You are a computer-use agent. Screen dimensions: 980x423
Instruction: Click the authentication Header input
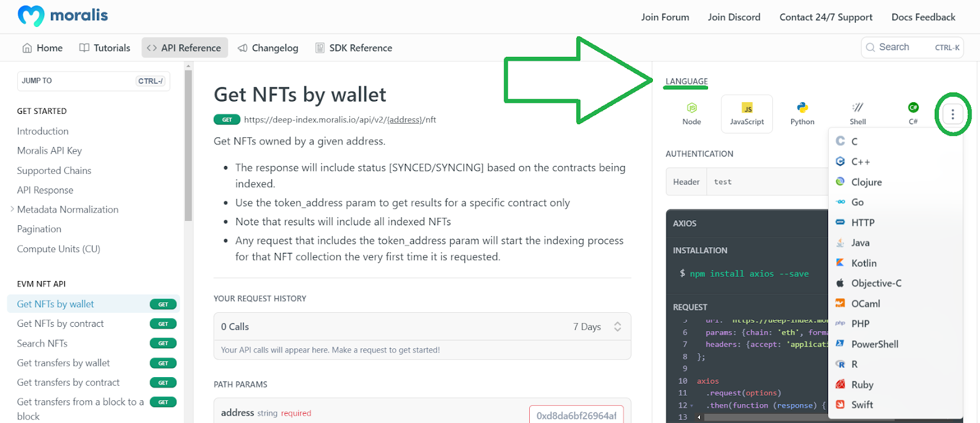pyautogui.click(x=767, y=182)
